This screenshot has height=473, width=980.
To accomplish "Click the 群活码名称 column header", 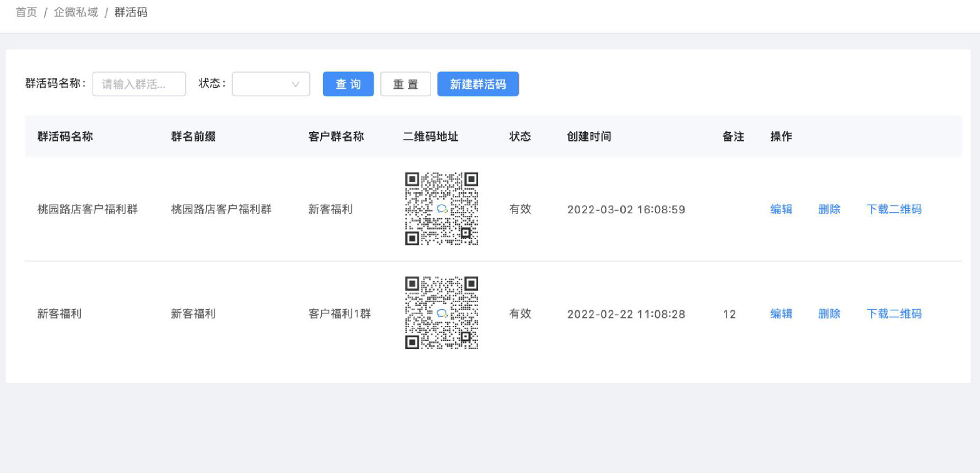I will [x=65, y=136].
